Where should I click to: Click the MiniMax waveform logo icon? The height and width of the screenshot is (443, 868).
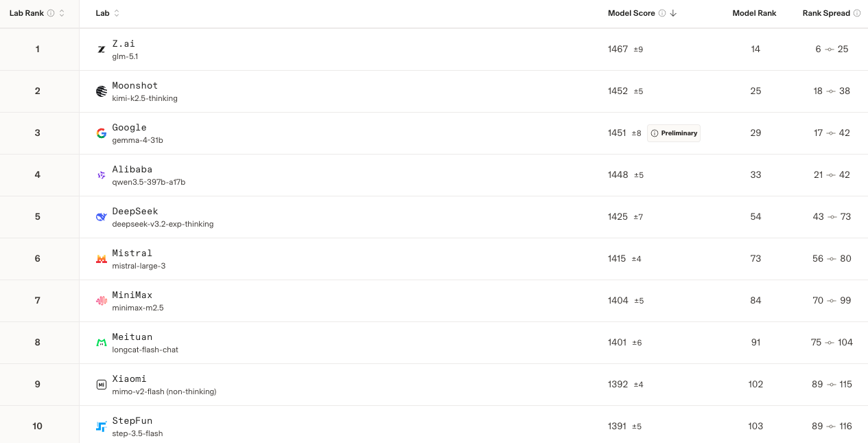coord(102,301)
